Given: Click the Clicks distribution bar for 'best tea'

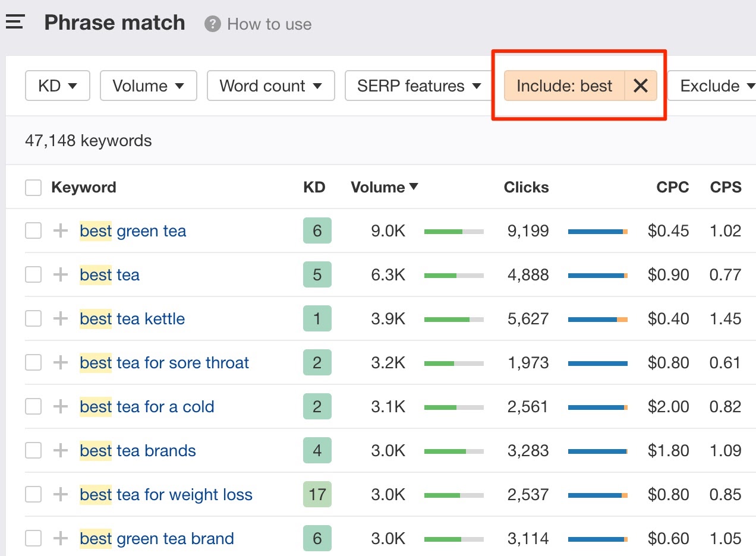Looking at the screenshot, I should 597,274.
